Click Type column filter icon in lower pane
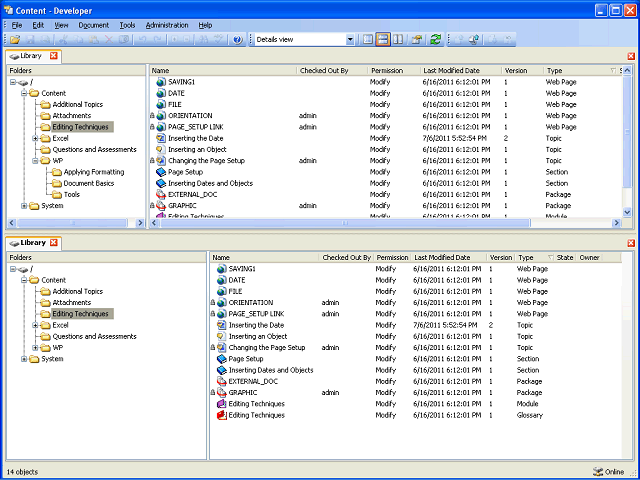Image resolution: width=640 pixels, height=480 pixels. coord(550,258)
